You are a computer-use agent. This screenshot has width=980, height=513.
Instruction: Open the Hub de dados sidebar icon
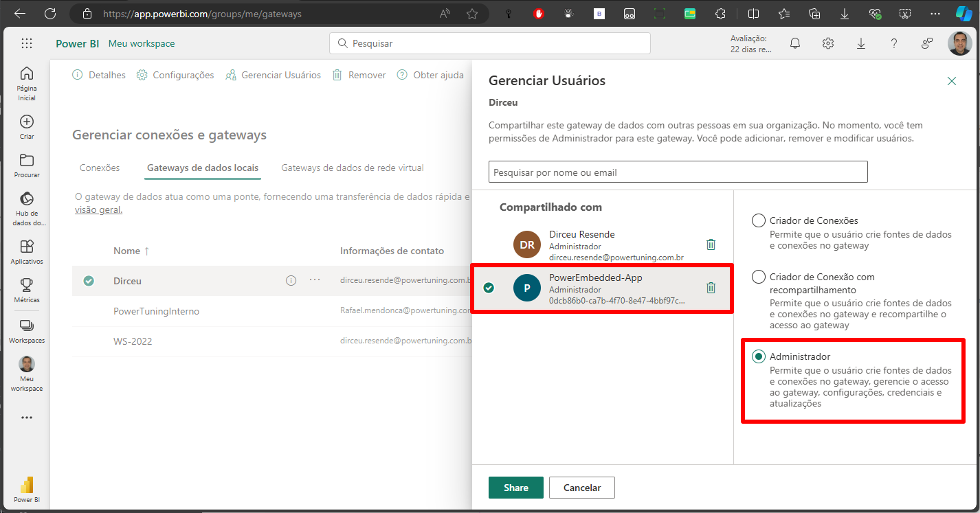27,209
